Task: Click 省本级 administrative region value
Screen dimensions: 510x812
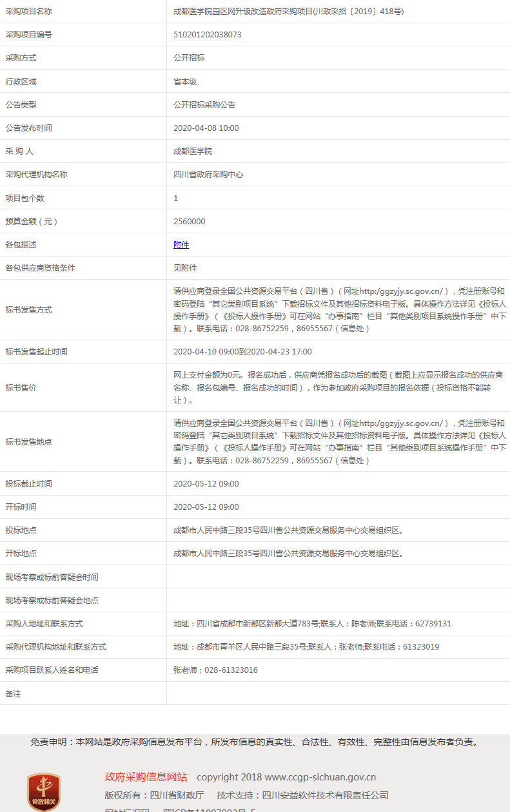Action: click(x=185, y=82)
